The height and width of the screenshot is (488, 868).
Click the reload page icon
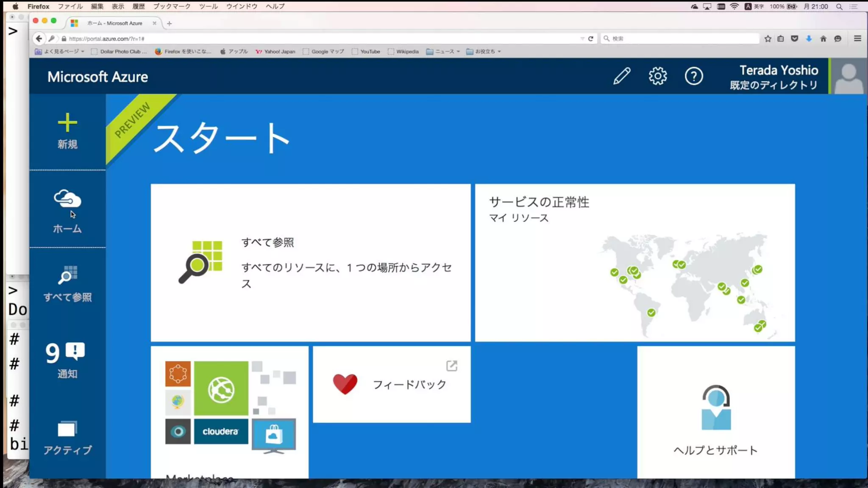[590, 39]
